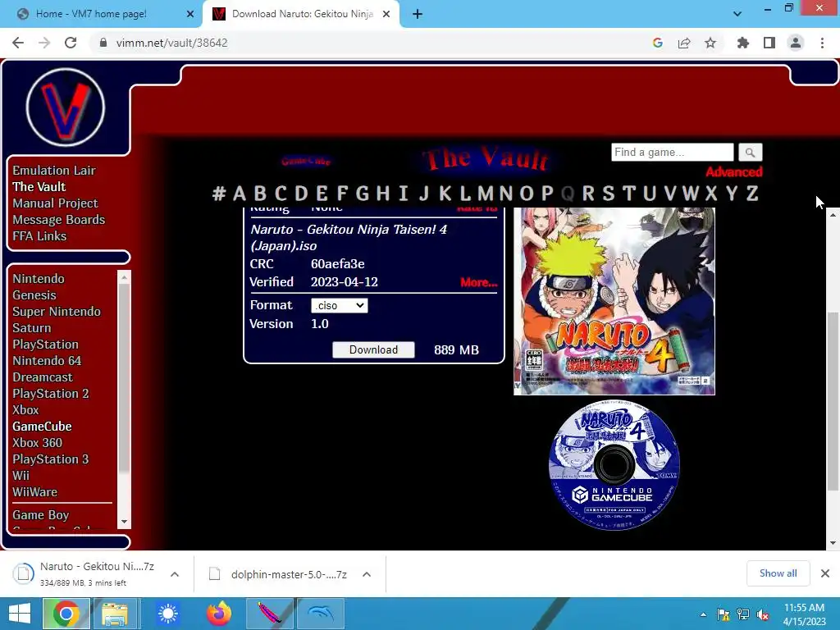The height and width of the screenshot is (630, 840).
Task: Open the Format .ciso dropdown
Action: 339,305
